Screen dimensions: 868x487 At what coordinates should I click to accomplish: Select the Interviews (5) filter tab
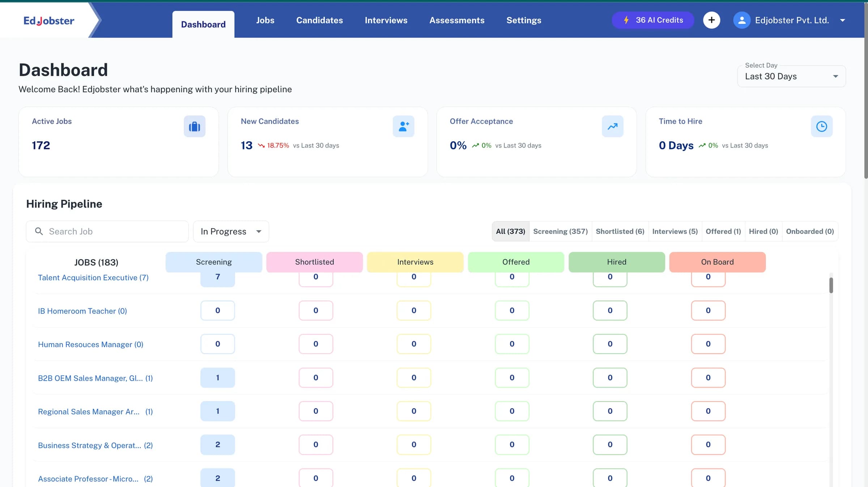[x=675, y=231]
